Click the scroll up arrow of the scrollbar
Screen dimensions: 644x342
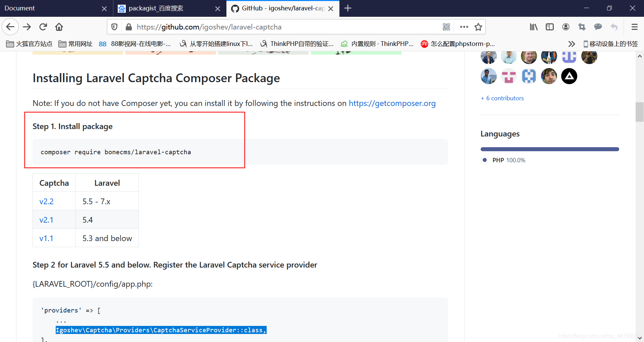click(x=640, y=56)
